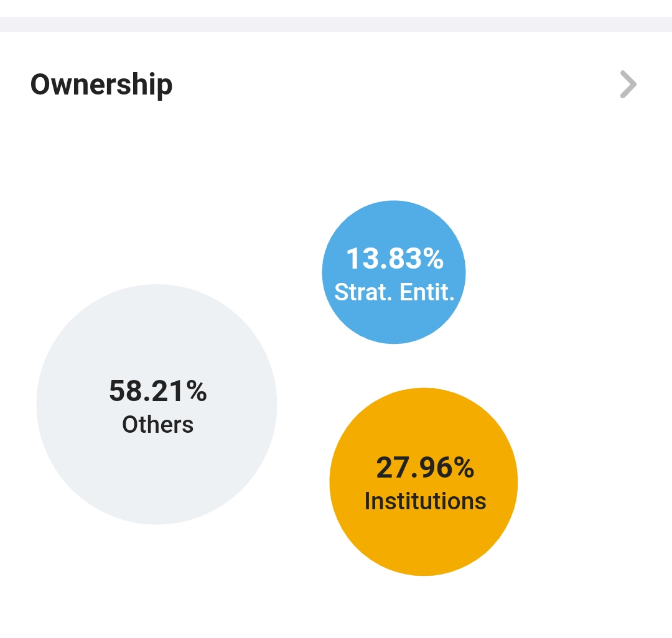Viewport: 672px width, 638px height.
Task: Tap the "Strat. Entit." label text
Action: tap(394, 292)
